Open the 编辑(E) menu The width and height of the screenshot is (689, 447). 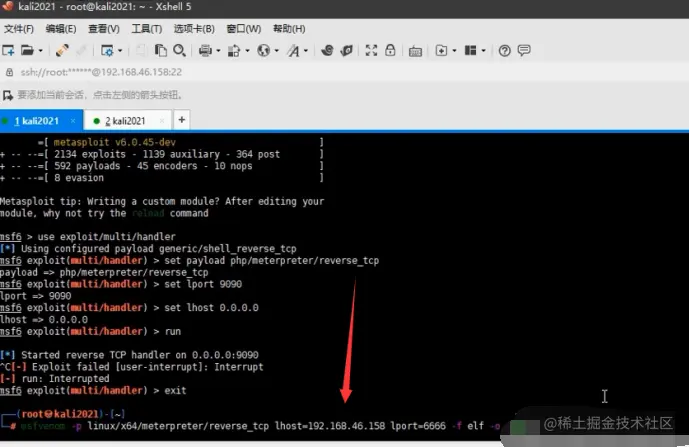[61, 29]
